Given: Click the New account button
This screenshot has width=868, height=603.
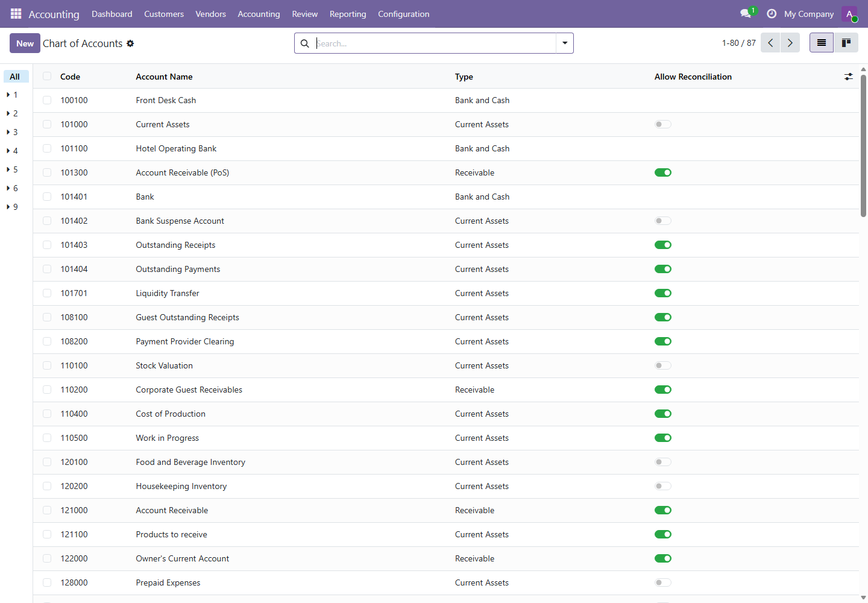Looking at the screenshot, I should (25, 43).
